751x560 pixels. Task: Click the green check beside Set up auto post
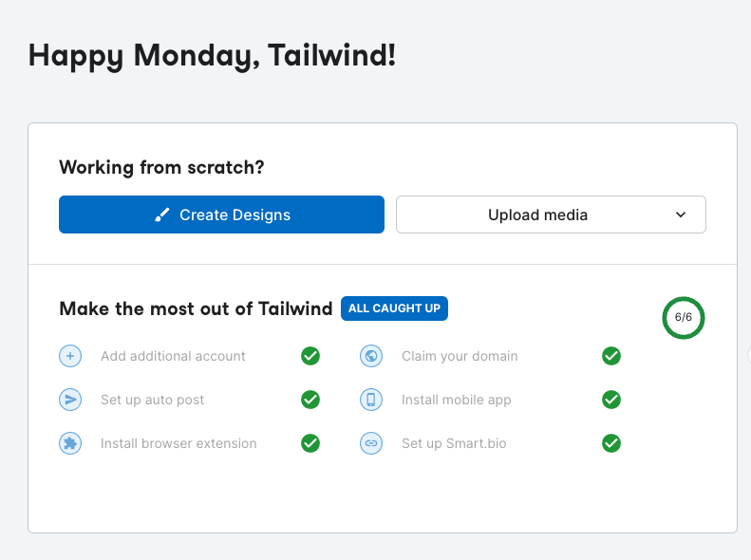coord(310,400)
